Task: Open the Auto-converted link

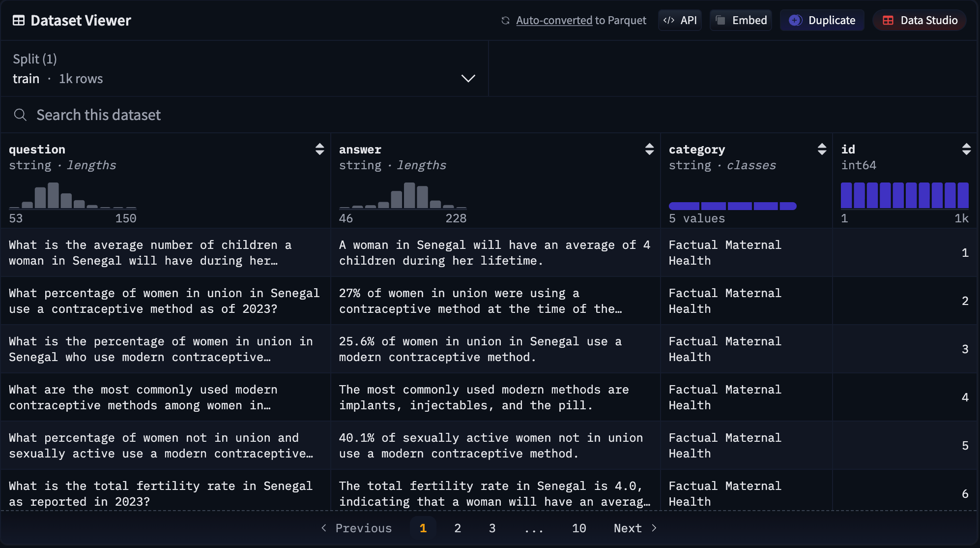Action: point(554,20)
